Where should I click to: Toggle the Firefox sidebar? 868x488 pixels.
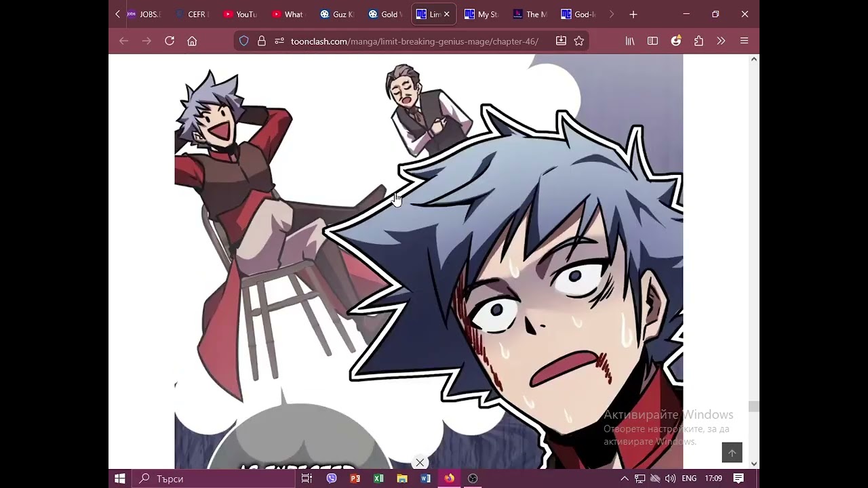click(652, 41)
